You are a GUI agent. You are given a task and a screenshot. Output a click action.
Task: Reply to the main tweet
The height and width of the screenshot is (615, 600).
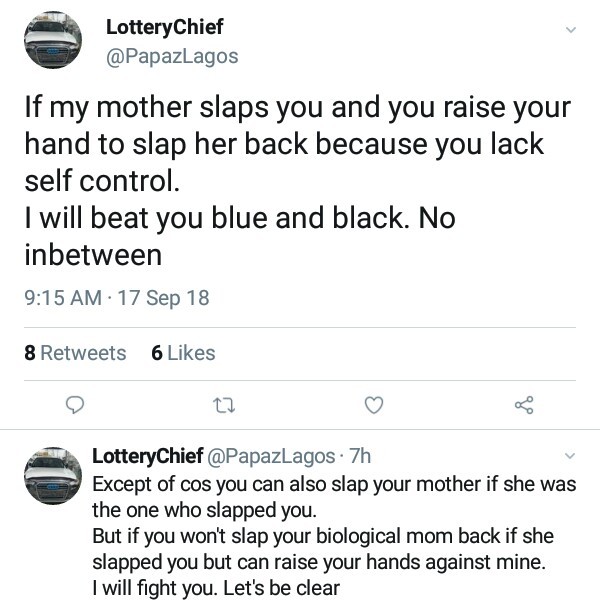pyautogui.click(x=73, y=405)
